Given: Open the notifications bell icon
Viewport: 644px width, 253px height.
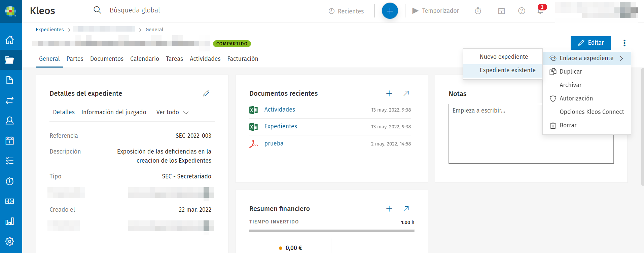Looking at the screenshot, I should 540,11.
